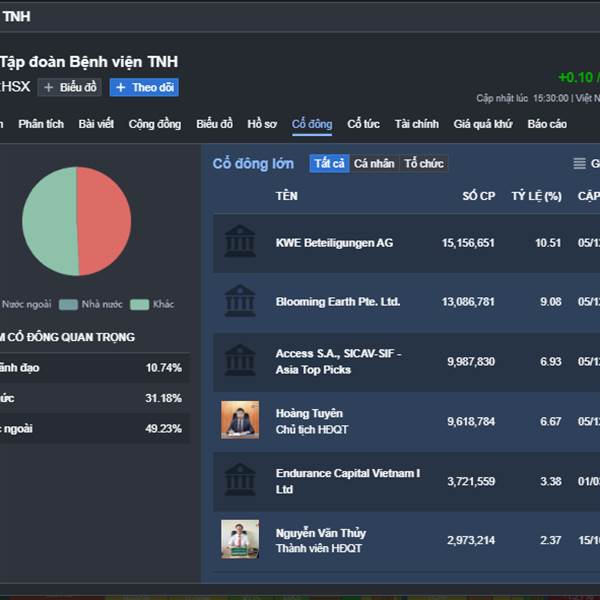Click the Cập nhật lúc 15:30:00 timestamp
600x600 pixels.
[522, 98]
